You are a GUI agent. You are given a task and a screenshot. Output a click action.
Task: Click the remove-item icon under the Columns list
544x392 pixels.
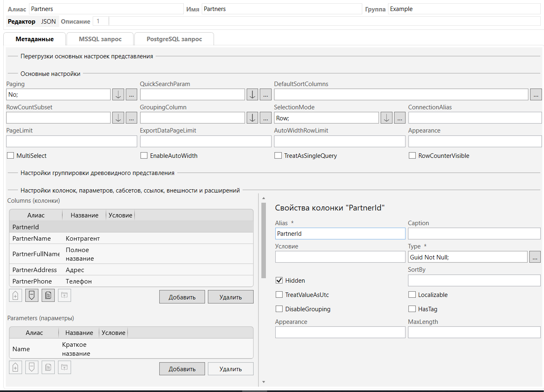point(32,295)
